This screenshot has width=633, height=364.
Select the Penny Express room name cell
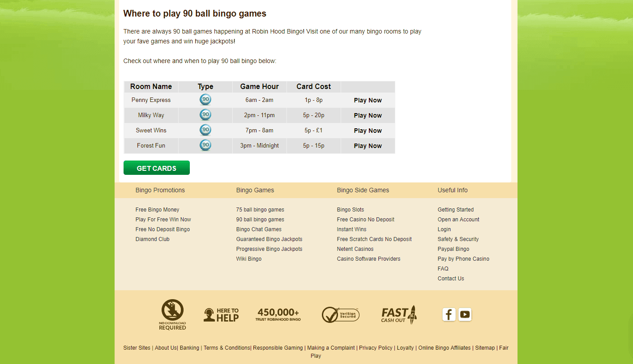point(151,100)
